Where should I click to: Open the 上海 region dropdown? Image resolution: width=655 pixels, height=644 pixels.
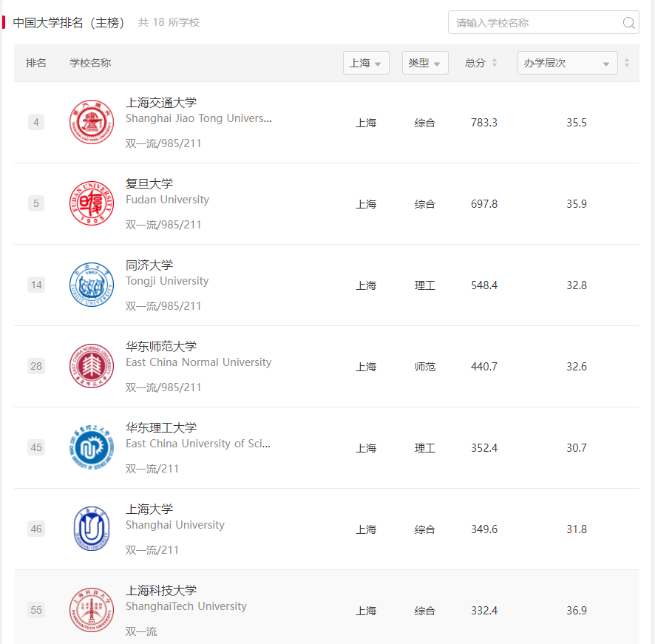[x=366, y=63]
